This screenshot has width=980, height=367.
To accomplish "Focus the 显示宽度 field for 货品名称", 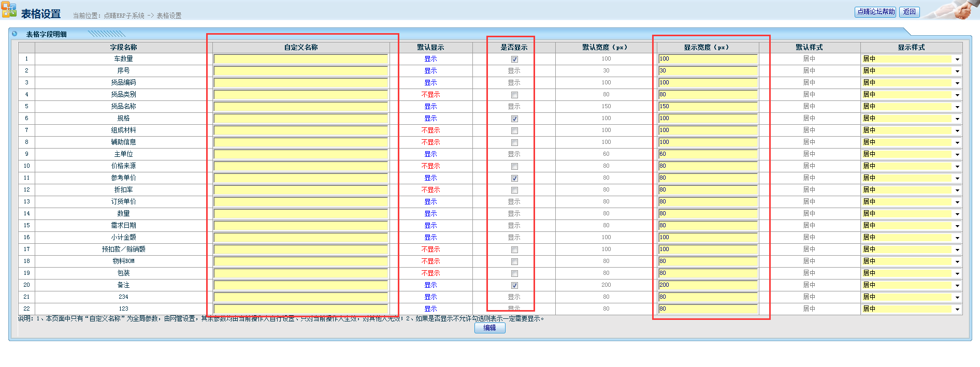I will tap(708, 107).
